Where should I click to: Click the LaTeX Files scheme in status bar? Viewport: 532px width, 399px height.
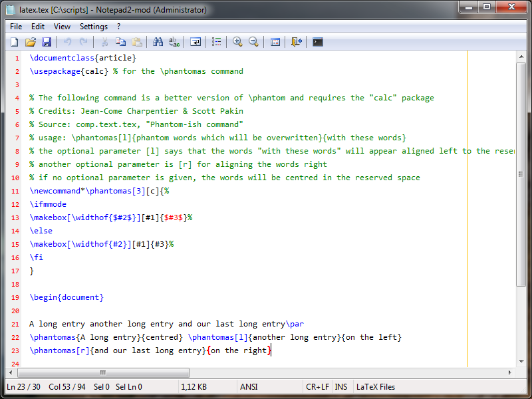pyautogui.click(x=376, y=386)
